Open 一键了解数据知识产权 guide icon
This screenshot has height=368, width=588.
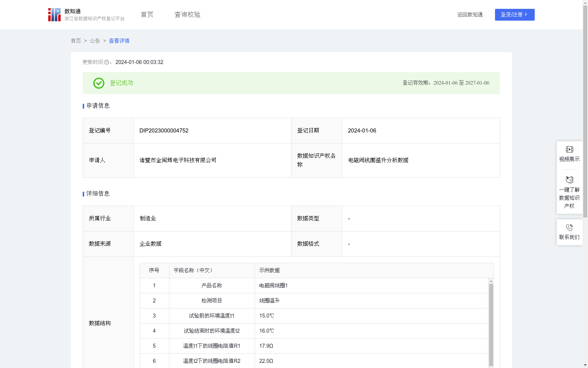pyautogui.click(x=569, y=180)
